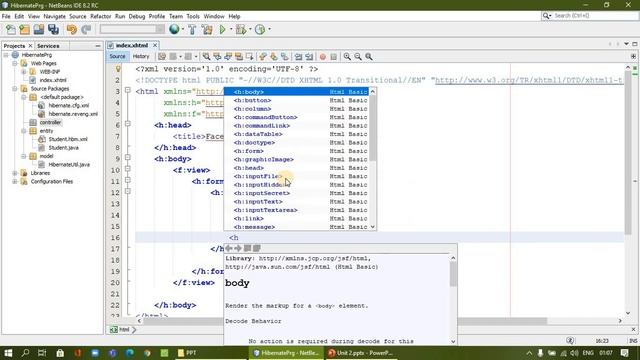Viewport: 640px width, 360px height.
Task: Click the red record macro icon
Action: [x=322, y=57]
